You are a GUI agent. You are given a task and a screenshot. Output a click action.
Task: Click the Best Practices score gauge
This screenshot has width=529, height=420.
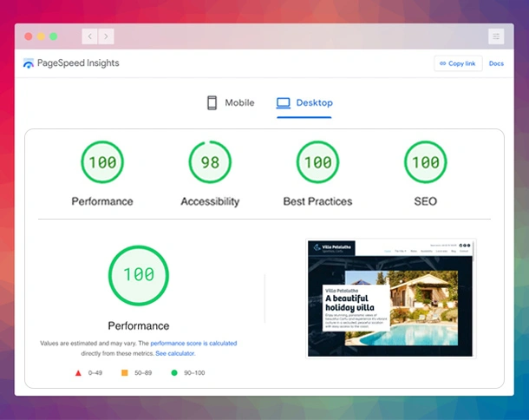[317, 162]
